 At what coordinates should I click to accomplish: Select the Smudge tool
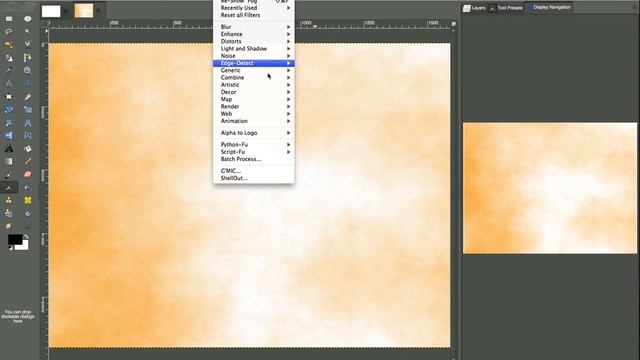(9, 226)
